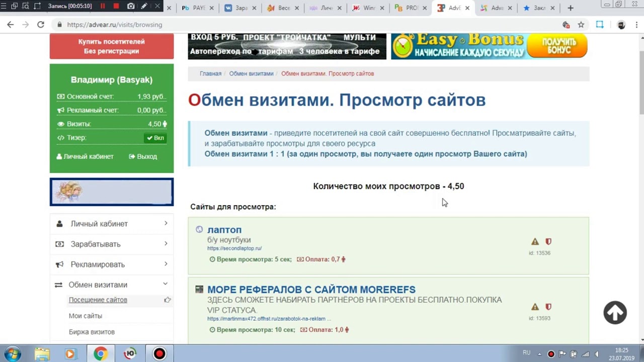Click the RU language indicator
644x362 pixels.
[527, 353]
